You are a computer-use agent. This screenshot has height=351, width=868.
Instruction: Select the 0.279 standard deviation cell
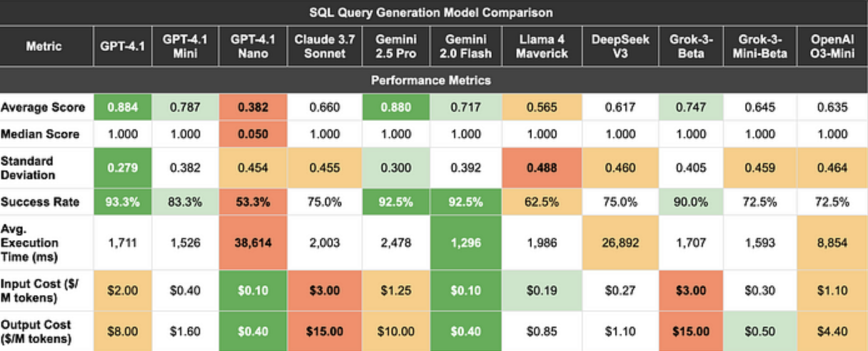click(x=123, y=168)
